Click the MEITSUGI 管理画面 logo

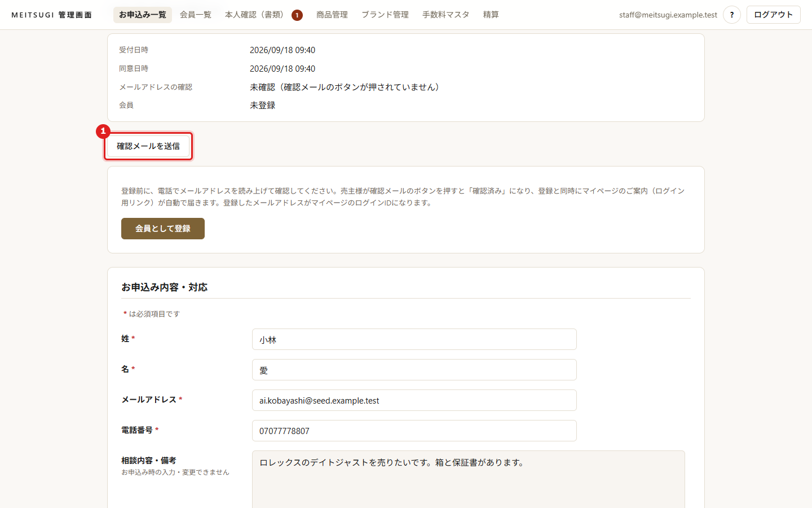pyautogui.click(x=52, y=15)
